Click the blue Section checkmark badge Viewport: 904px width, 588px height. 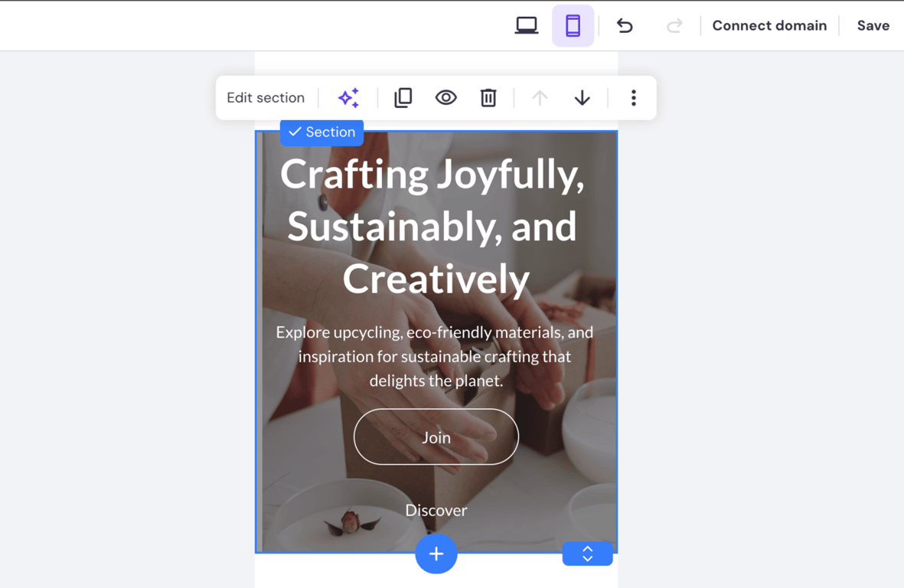[x=321, y=132]
